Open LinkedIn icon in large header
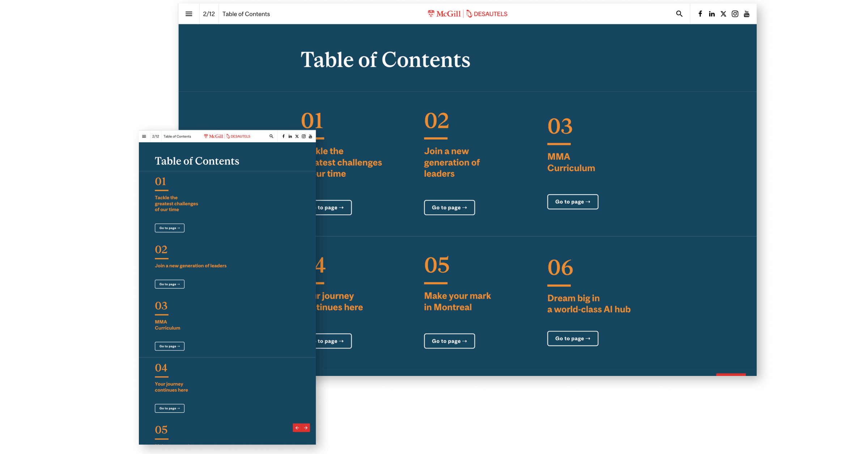 (712, 14)
